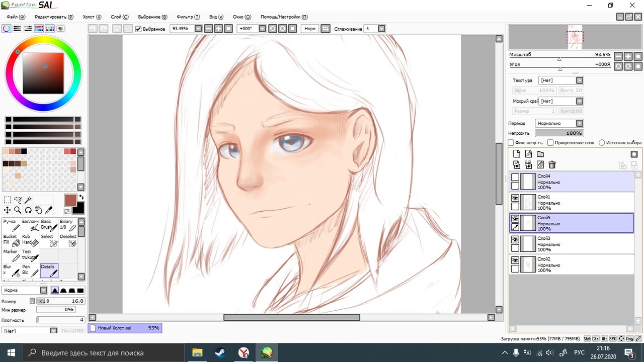Uncheck the Выбранное checkbox in the toolbar

(x=138, y=29)
